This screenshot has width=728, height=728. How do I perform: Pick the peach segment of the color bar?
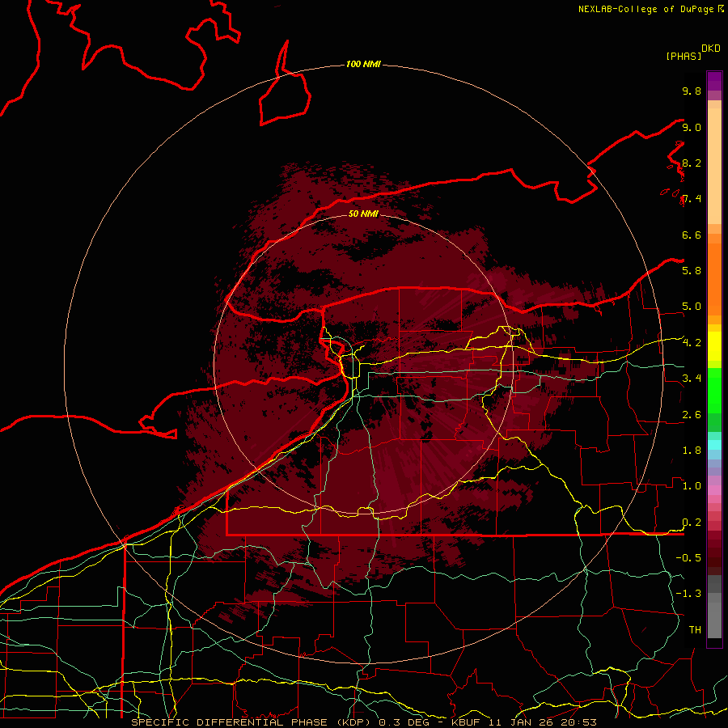tap(714, 165)
